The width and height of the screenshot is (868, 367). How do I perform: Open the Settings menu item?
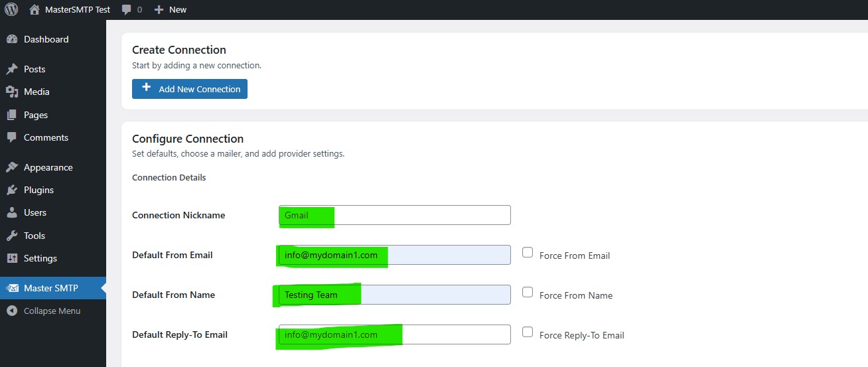pyautogui.click(x=40, y=258)
